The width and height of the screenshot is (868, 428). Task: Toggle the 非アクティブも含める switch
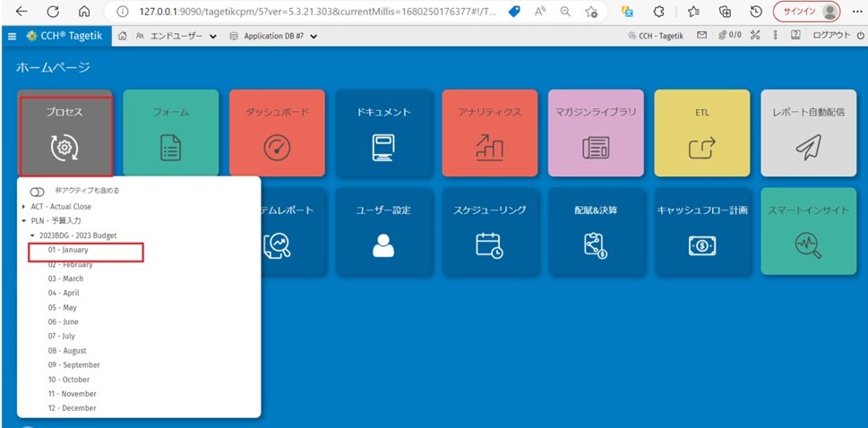pyautogui.click(x=38, y=192)
